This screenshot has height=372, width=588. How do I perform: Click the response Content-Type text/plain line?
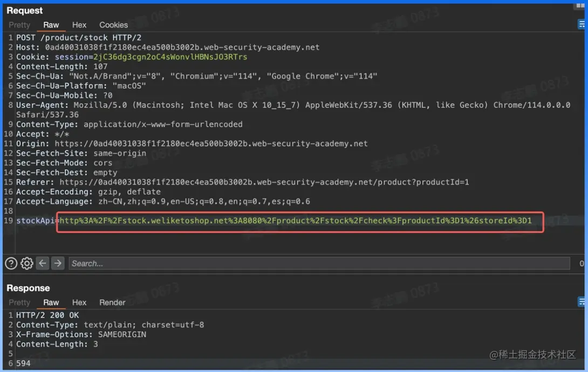[110, 325]
